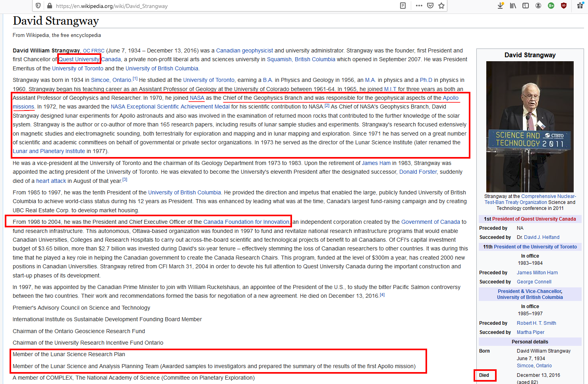Click David Strangway's infobox photo
Image resolution: width=588 pixels, height=384 pixels.
click(x=530, y=127)
